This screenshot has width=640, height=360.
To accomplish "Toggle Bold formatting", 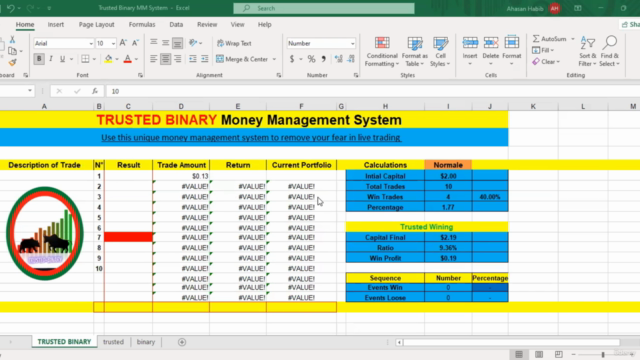I will tap(39, 59).
